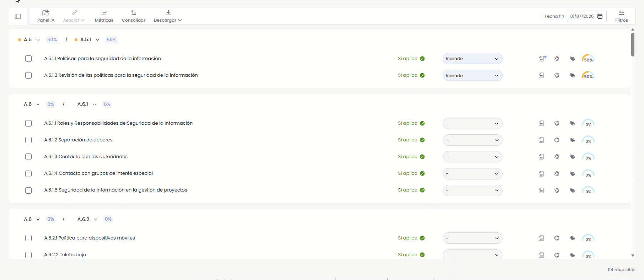Open status dropdown for A.6.1.1 Roles
Screen dimensions: 644x280
coord(472,123)
